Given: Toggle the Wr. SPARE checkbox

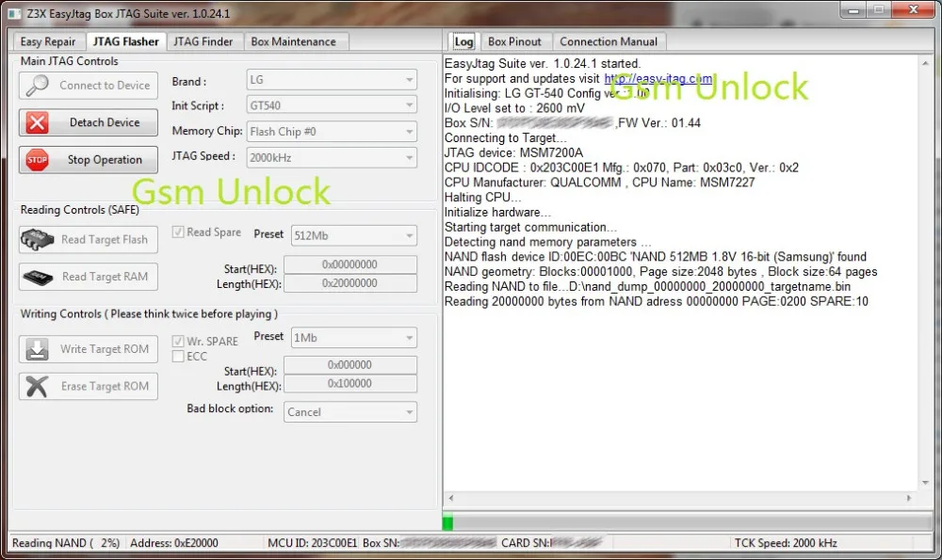Looking at the screenshot, I should tap(178, 341).
